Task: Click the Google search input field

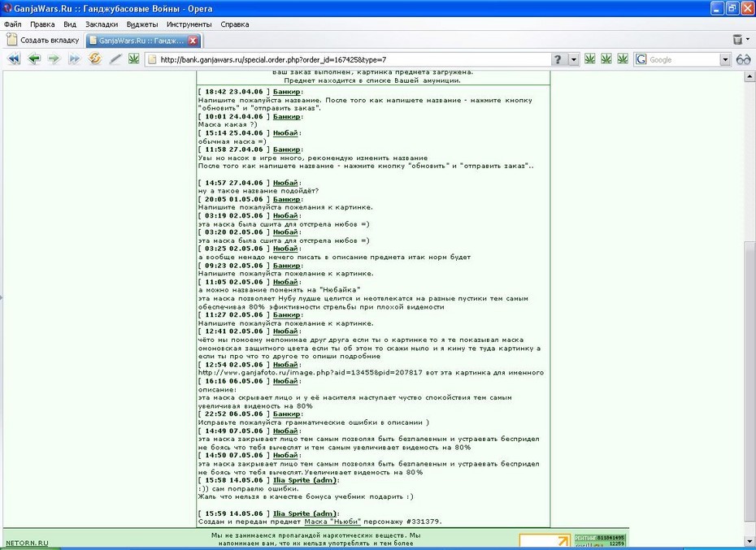Action: [683, 60]
